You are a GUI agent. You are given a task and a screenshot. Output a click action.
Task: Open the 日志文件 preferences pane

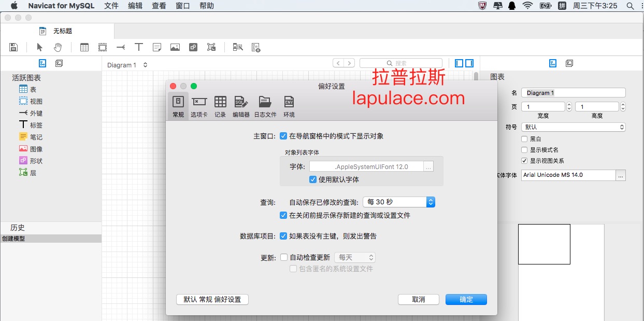265,107
